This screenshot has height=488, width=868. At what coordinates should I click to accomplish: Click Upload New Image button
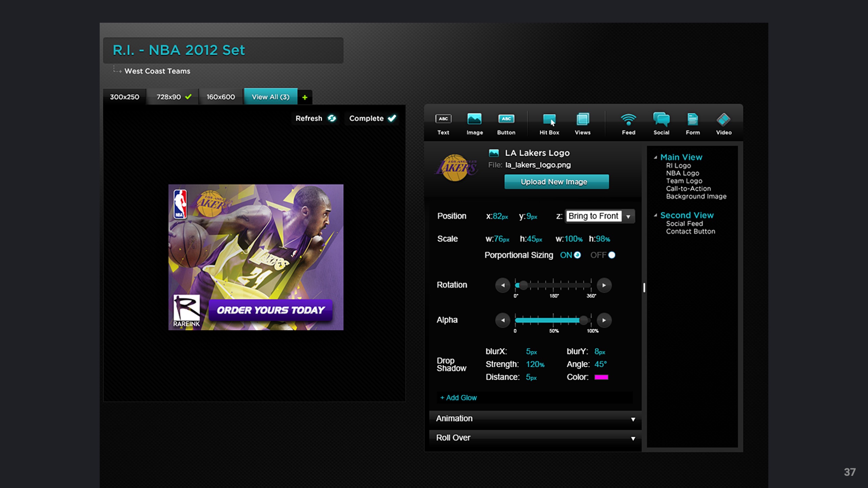point(556,182)
